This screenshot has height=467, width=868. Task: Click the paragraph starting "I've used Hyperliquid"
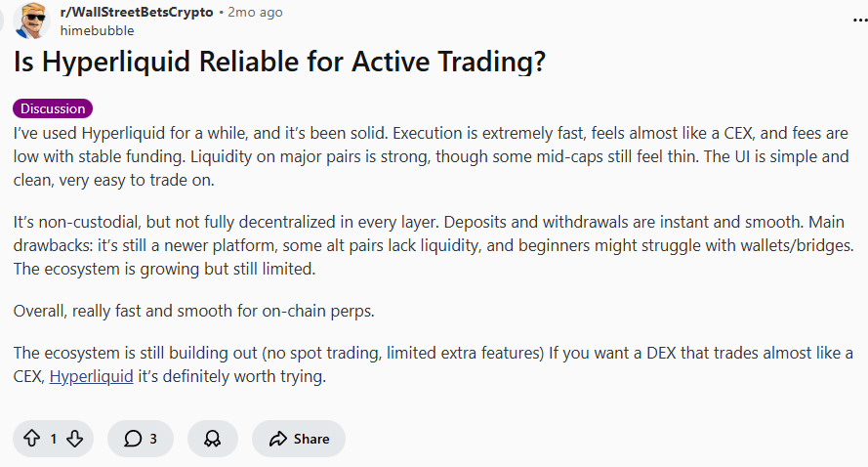431,155
